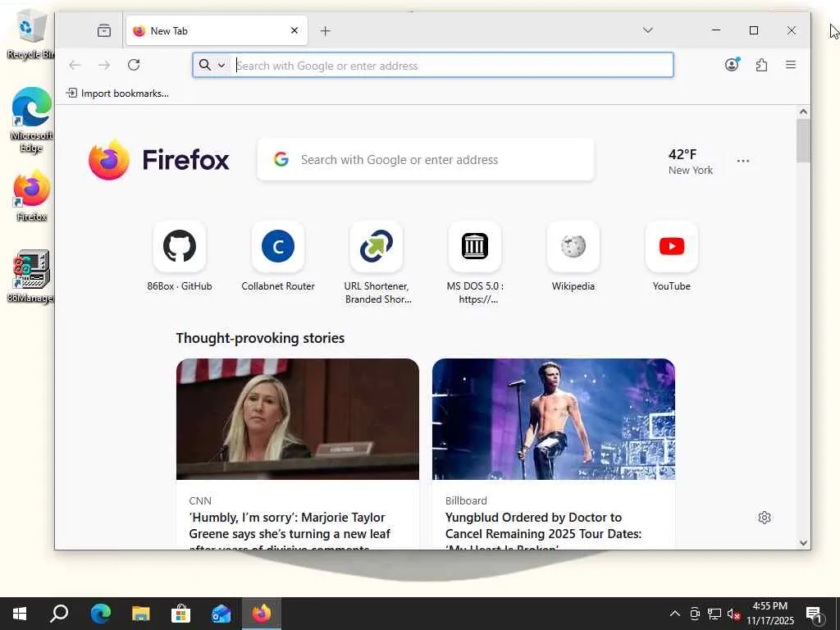Open the 42°F New York weather widget
Screen dimensions: 840x630
click(690, 162)
